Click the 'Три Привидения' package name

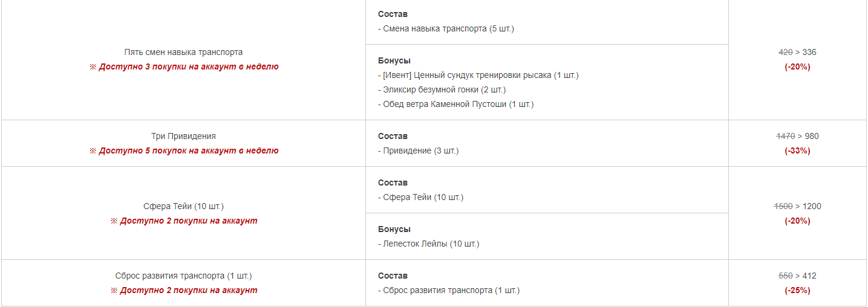pyautogui.click(x=183, y=136)
